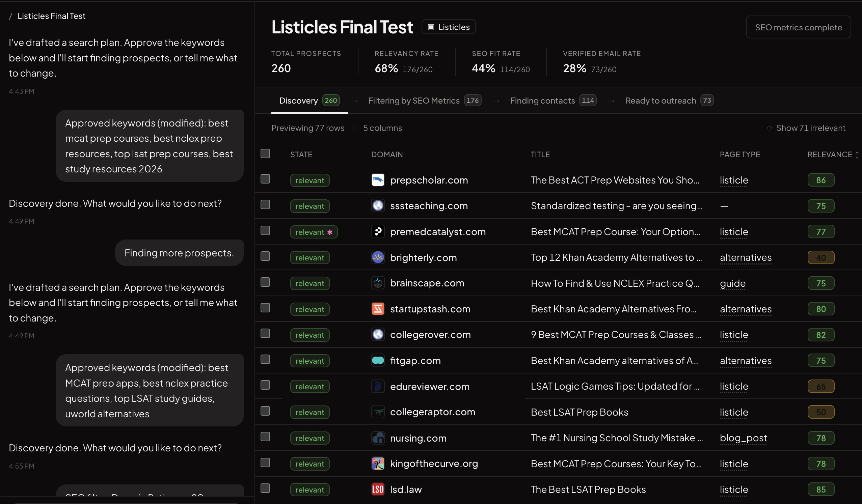This screenshot has height=504, width=862.
Task: Check the fitgap.com row checkbox
Action: click(265, 359)
